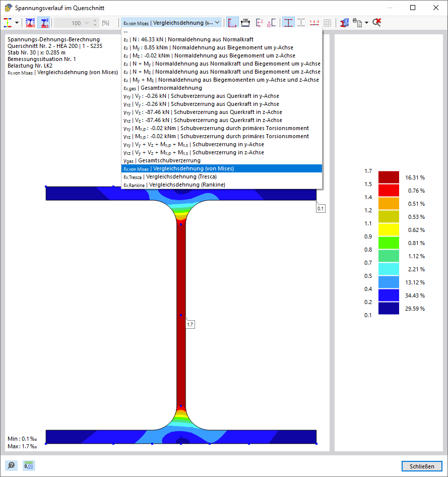The image size is (448, 477).
Task: Click the cyan legend swatch 2.21 %
Action: pos(389,269)
